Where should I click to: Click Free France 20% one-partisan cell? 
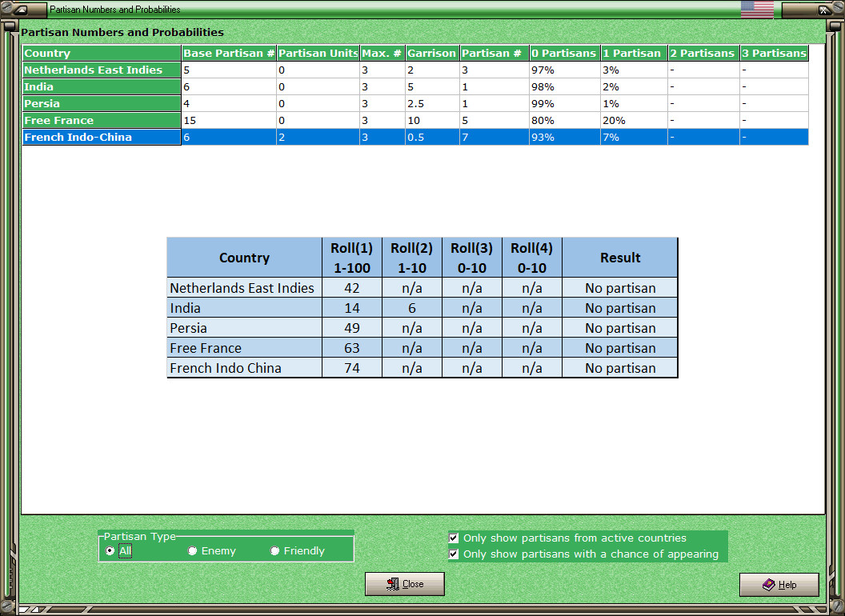pos(635,120)
